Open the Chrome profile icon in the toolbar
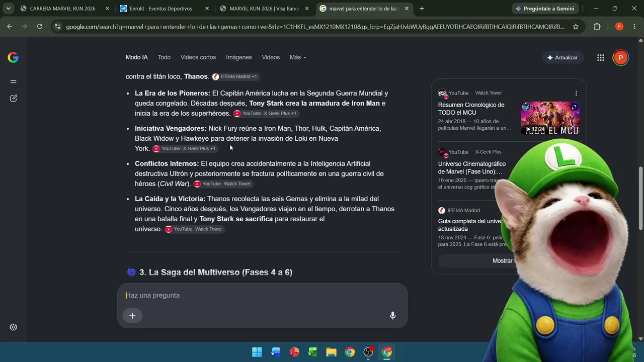 [x=619, y=27]
